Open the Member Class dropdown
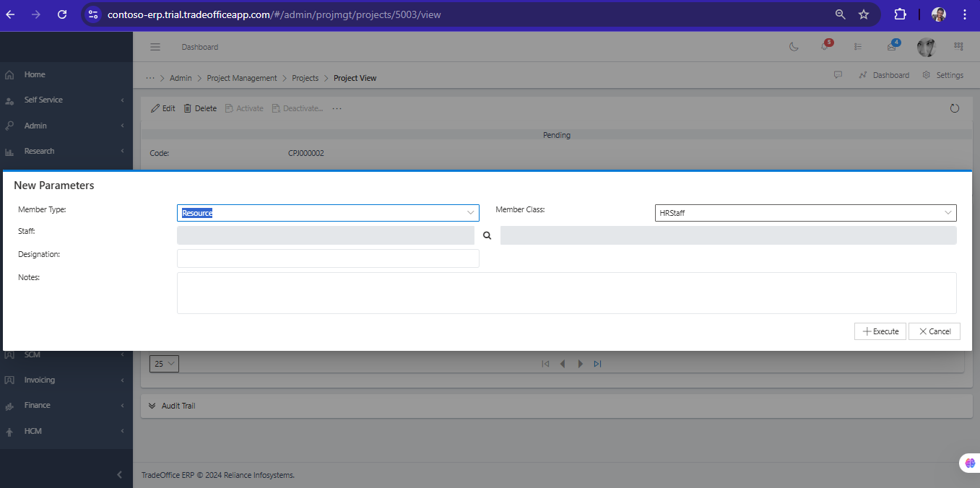The image size is (980, 488). click(805, 213)
